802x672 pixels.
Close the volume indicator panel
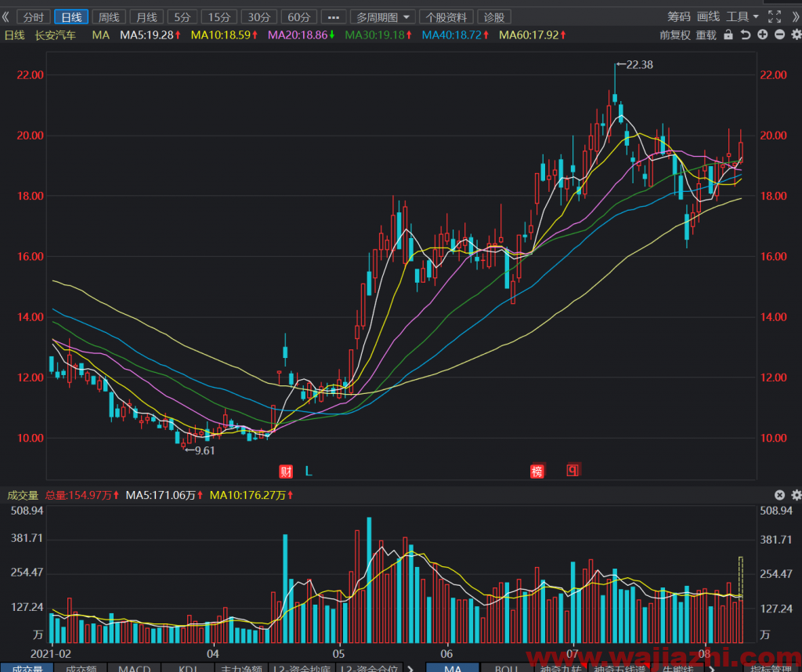tap(779, 495)
